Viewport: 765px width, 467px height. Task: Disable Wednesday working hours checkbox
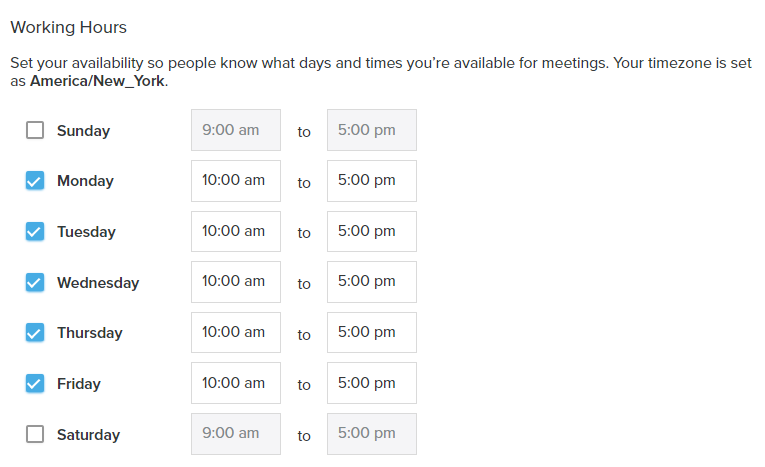[35, 282]
